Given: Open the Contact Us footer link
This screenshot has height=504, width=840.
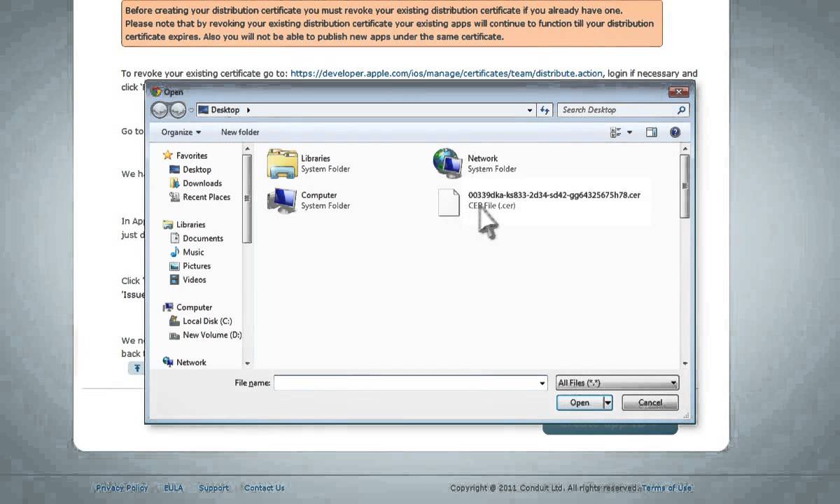Looking at the screenshot, I should 264,488.
